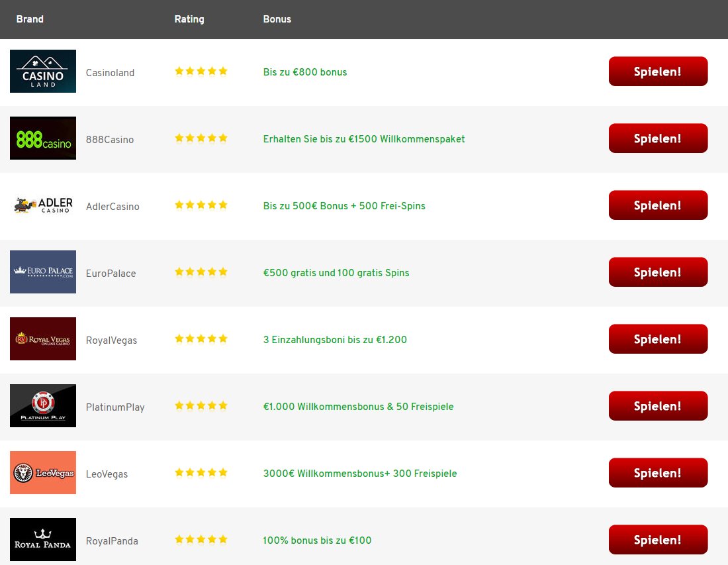Click Spielen! button for Casinoland
This screenshot has height=565, width=728.
point(658,72)
